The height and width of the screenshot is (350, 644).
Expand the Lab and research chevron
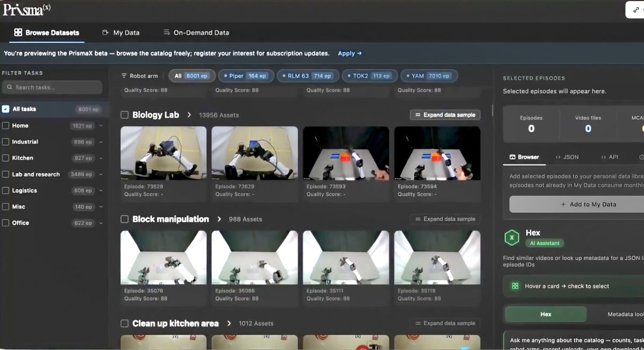coord(101,174)
